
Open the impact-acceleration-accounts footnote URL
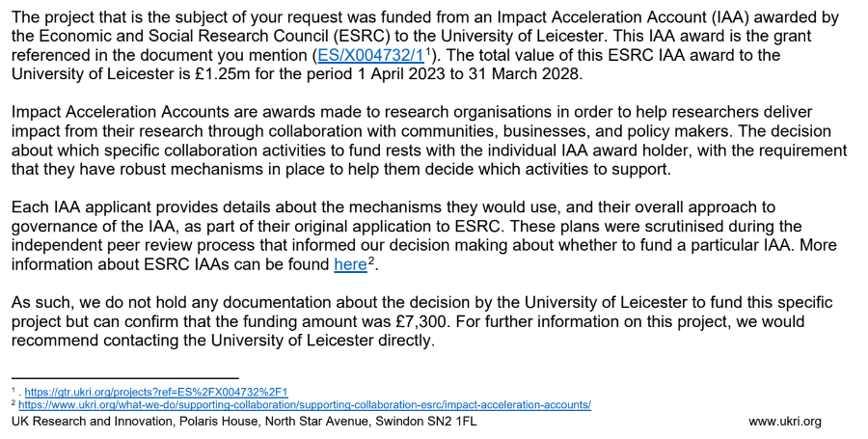coord(307,405)
